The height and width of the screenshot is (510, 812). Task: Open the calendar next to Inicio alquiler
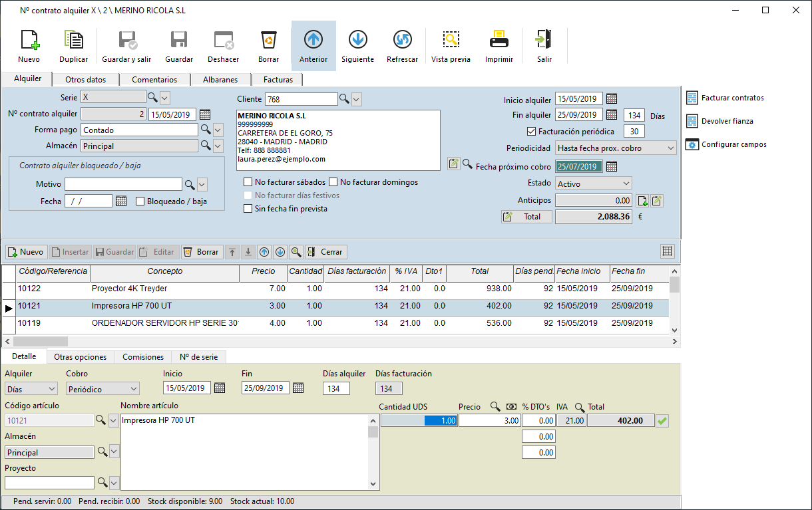(612, 99)
